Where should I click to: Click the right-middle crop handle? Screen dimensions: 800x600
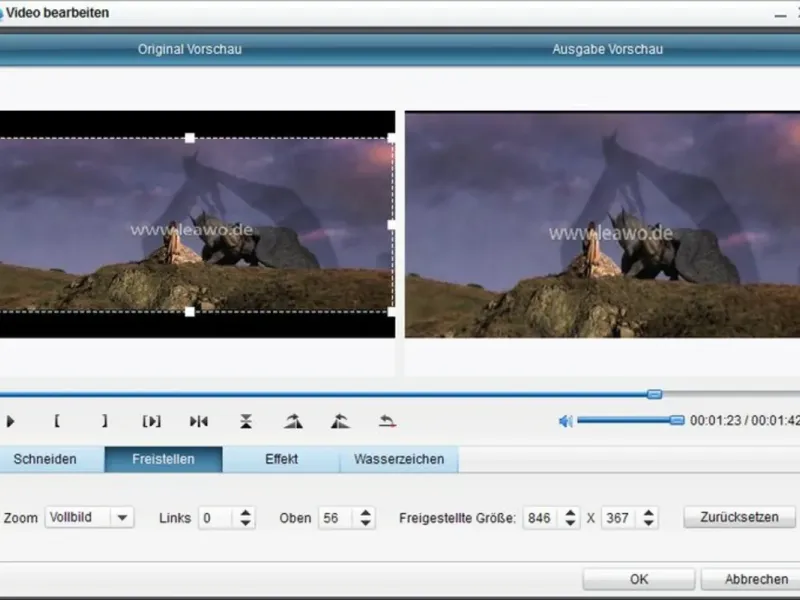391,224
